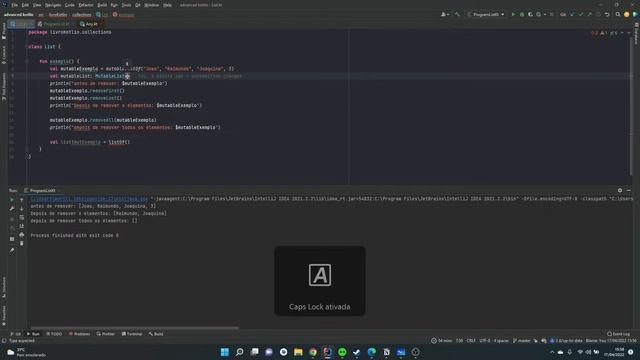Start debugging with the bug icon
640x360 pixels.
[522, 14]
